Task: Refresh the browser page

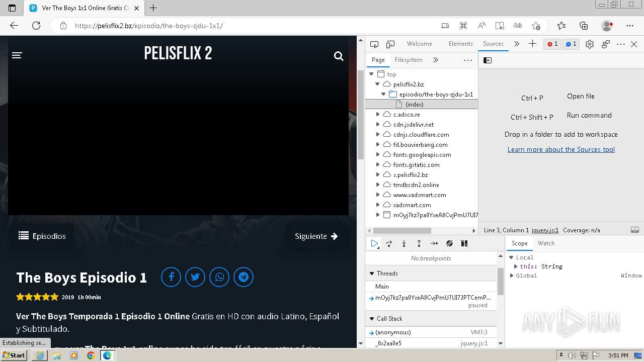Action: coord(36,26)
